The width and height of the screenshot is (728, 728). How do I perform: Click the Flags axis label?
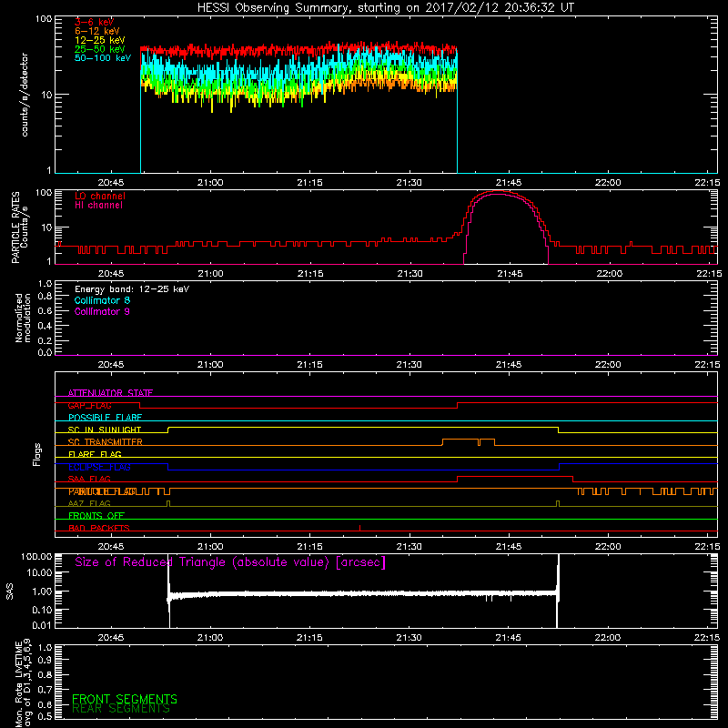[x=37, y=454]
